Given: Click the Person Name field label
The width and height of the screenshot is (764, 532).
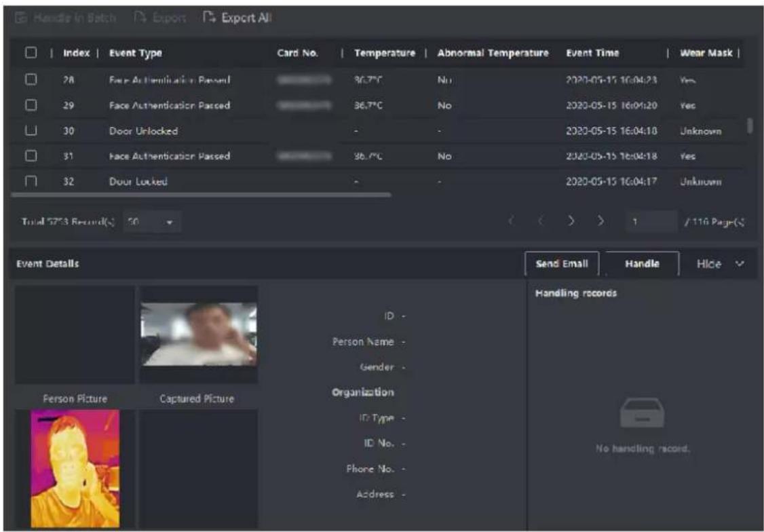Looking at the screenshot, I should [363, 341].
